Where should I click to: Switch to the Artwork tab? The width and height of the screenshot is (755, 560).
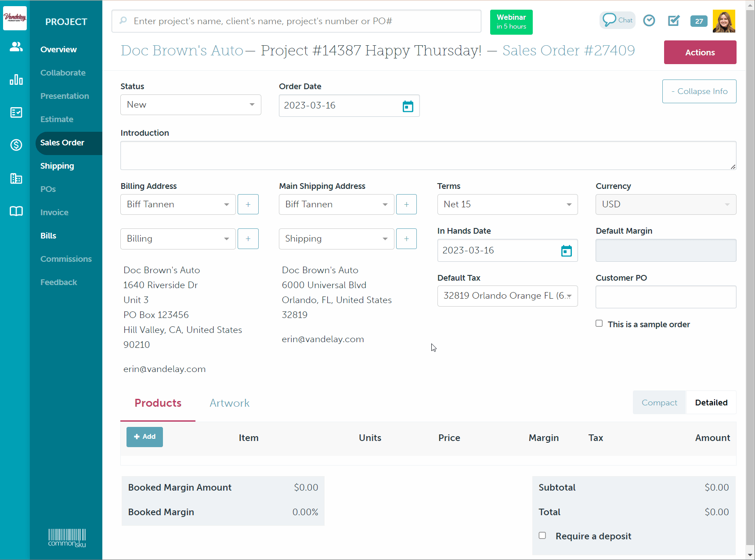(229, 403)
